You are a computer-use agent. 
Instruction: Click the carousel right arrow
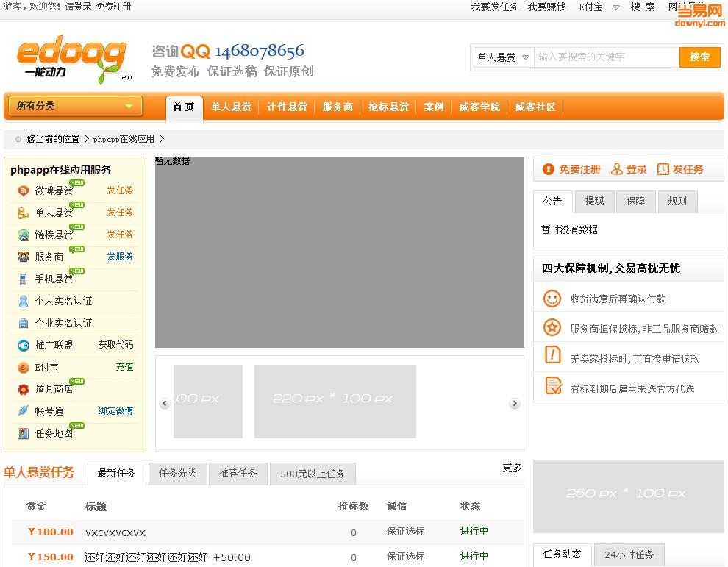[515, 403]
